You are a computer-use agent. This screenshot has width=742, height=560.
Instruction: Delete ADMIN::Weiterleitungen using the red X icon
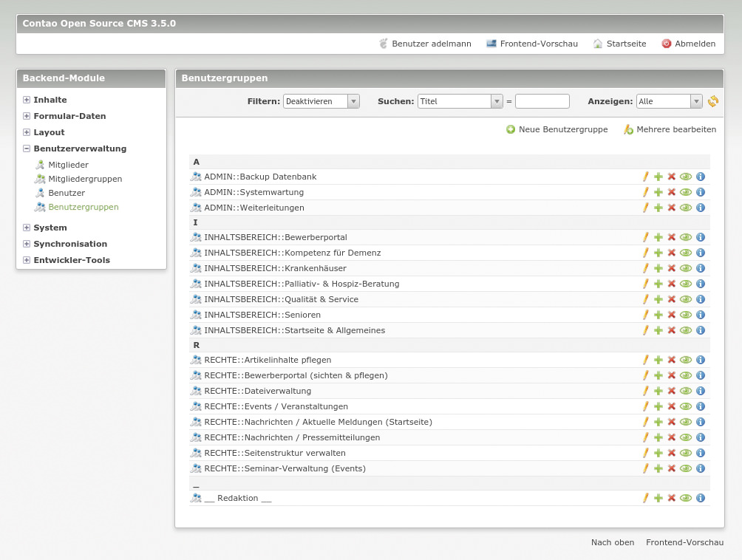pyautogui.click(x=672, y=208)
